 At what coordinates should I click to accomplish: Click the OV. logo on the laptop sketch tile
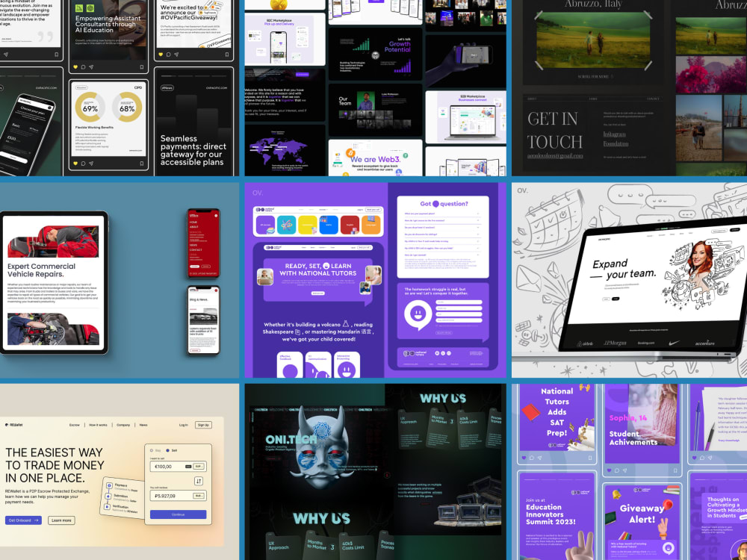[523, 190]
